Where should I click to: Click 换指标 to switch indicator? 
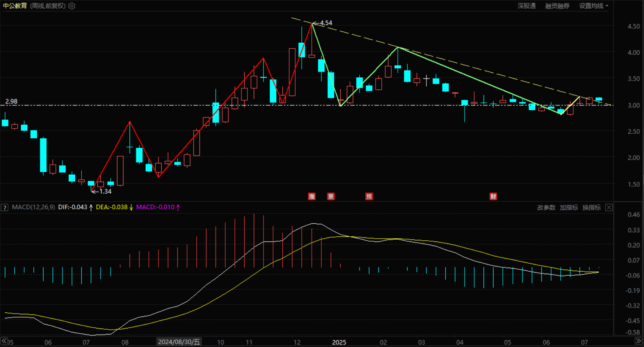tap(591, 207)
